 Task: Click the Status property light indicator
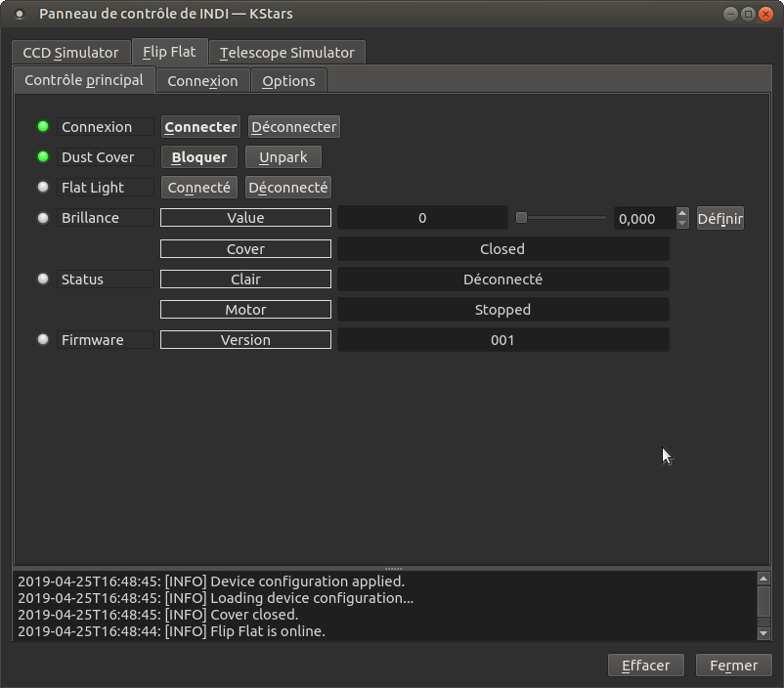(43, 279)
